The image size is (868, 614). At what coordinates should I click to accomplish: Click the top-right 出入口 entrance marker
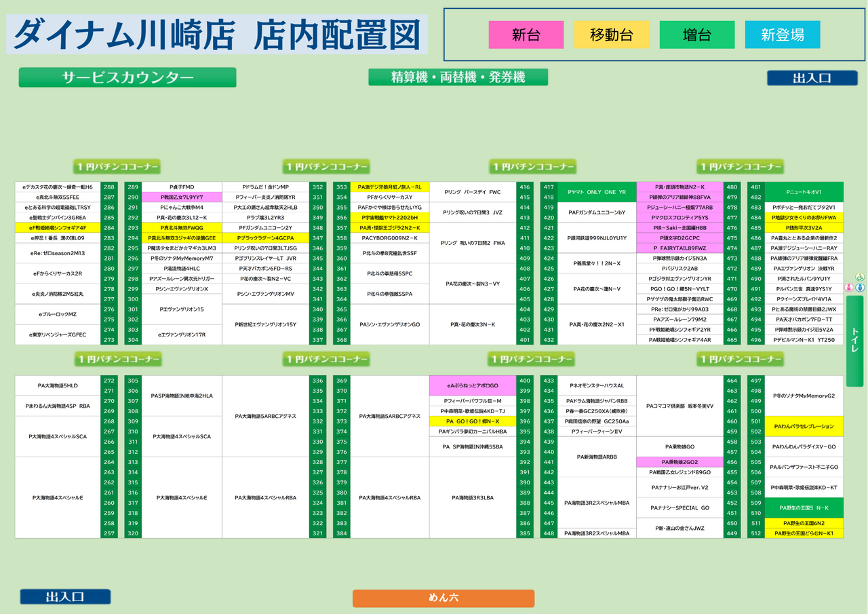[x=812, y=78]
